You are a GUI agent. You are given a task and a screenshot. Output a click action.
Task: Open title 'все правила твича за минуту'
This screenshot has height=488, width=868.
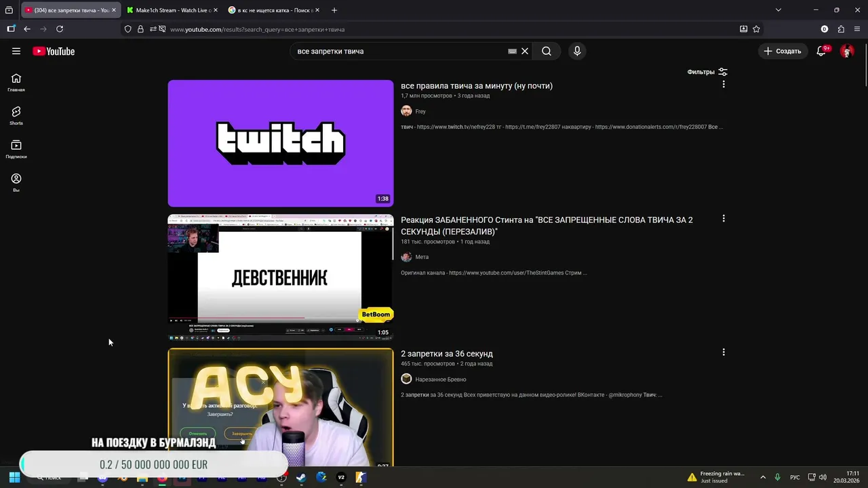(477, 86)
